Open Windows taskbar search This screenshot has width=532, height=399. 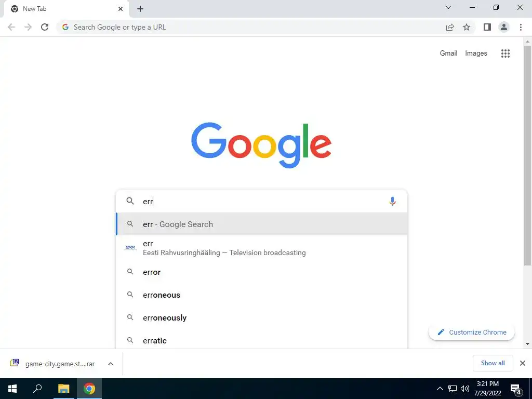pyautogui.click(x=37, y=389)
